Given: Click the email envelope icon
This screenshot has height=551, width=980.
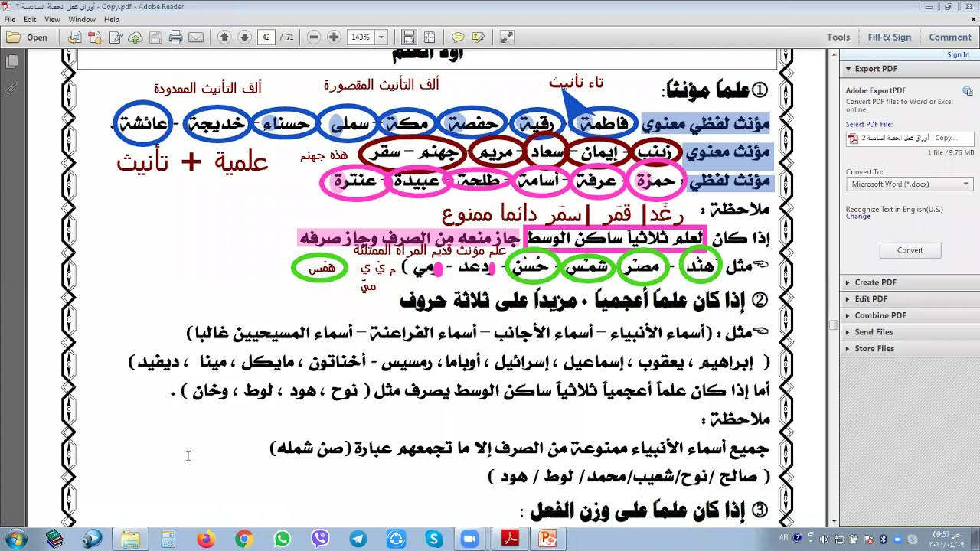Looking at the screenshot, I should coord(196,37).
